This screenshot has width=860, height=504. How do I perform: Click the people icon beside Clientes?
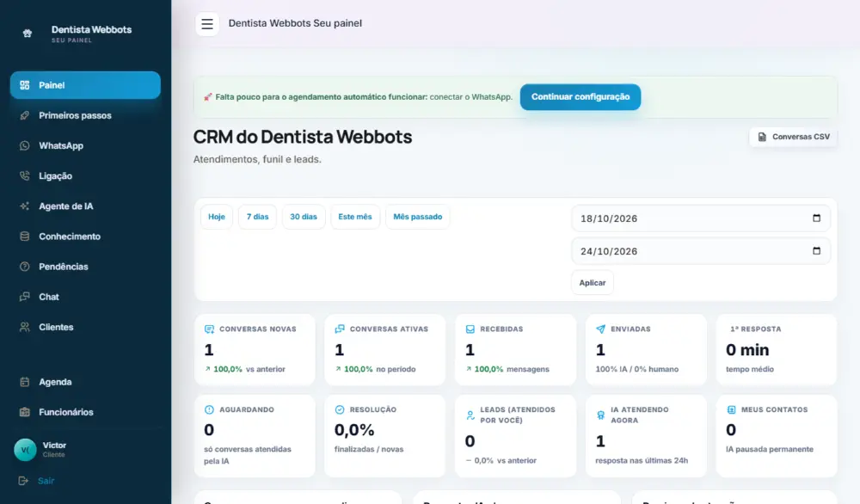[x=25, y=327]
